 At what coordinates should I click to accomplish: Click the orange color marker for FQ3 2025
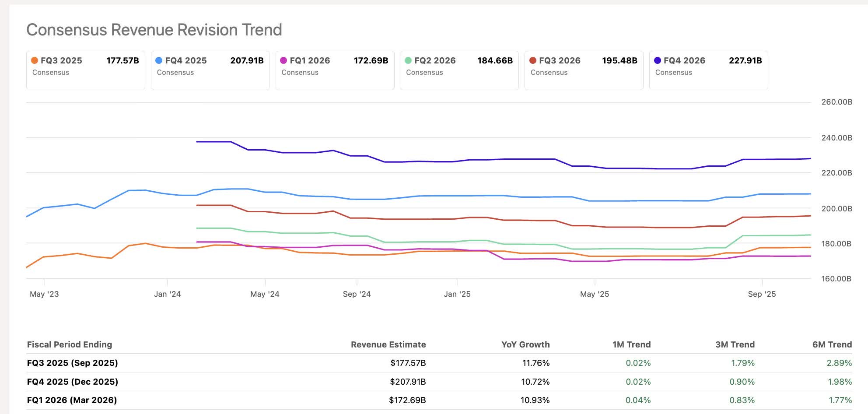pyautogui.click(x=35, y=60)
